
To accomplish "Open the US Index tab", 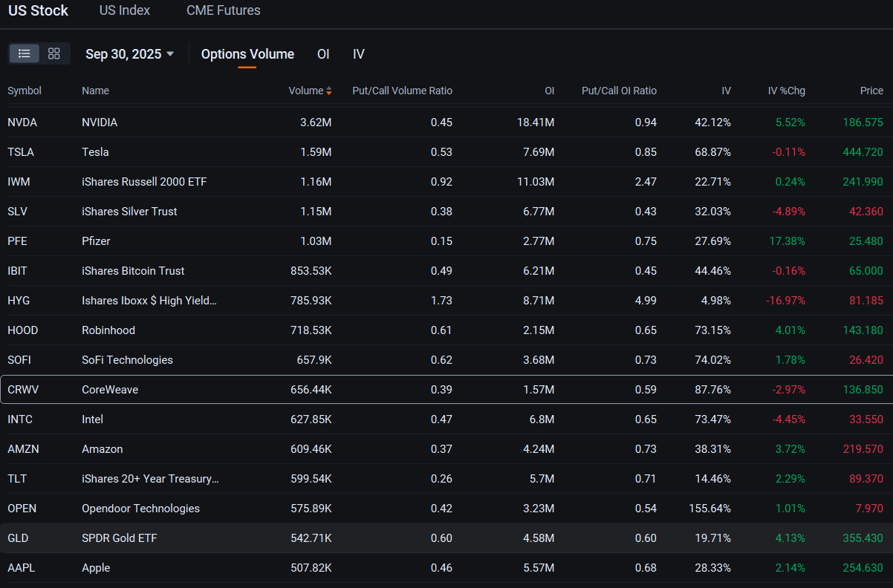I will pyautogui.click(x=125, y=10).
